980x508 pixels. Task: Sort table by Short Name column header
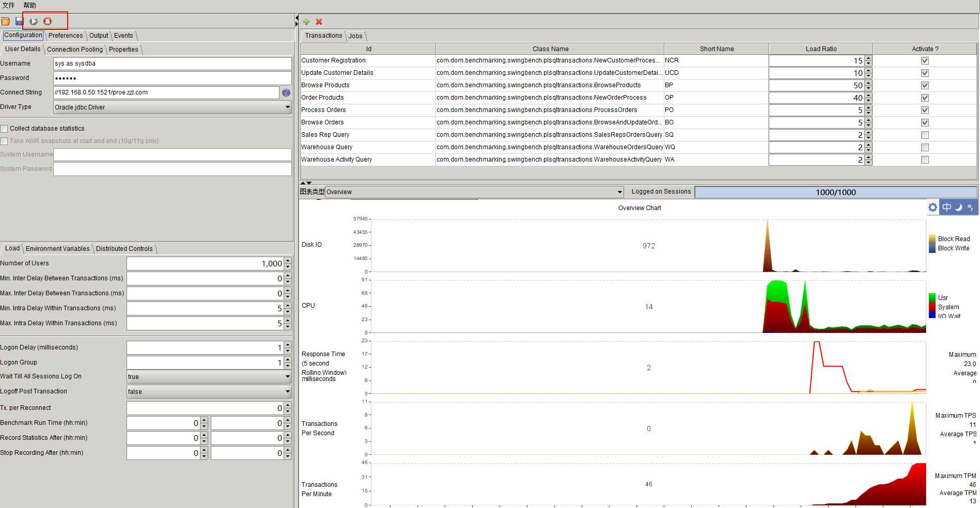click(x=717, y=49)
